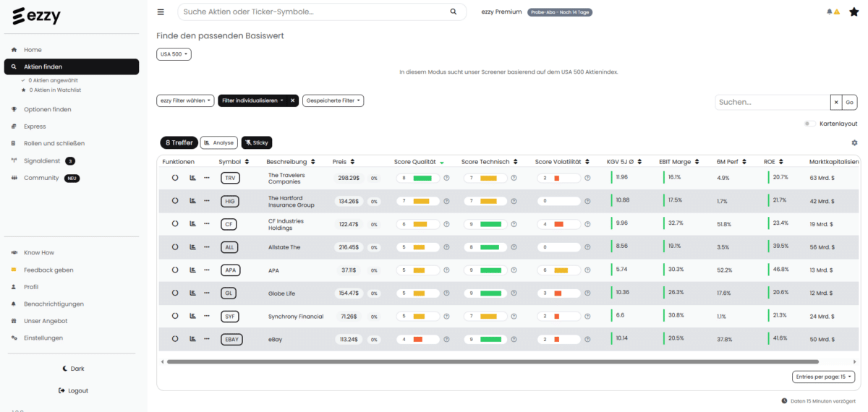This screenshot has height=412, width=868.
Task: Click APA volatility score bar
Action: point(561,270)
